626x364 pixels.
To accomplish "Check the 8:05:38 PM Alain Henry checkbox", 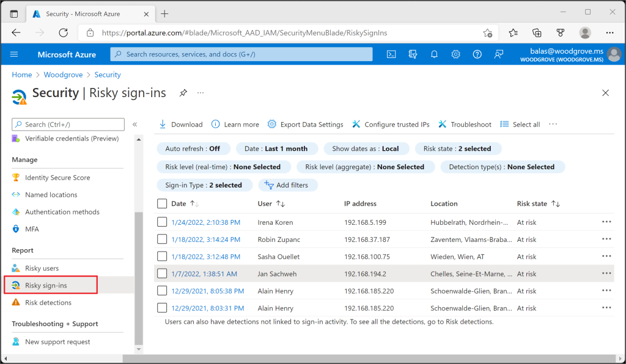I will [x=161, y=290].
